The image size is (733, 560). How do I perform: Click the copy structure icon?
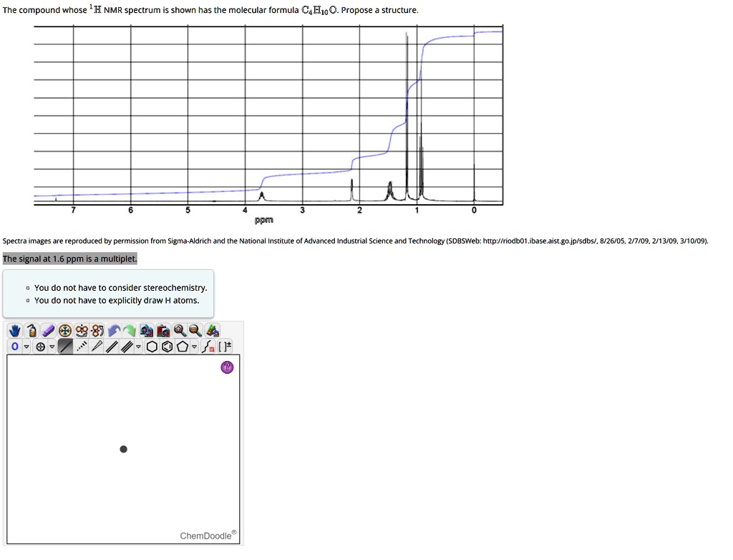pos(147,330)
